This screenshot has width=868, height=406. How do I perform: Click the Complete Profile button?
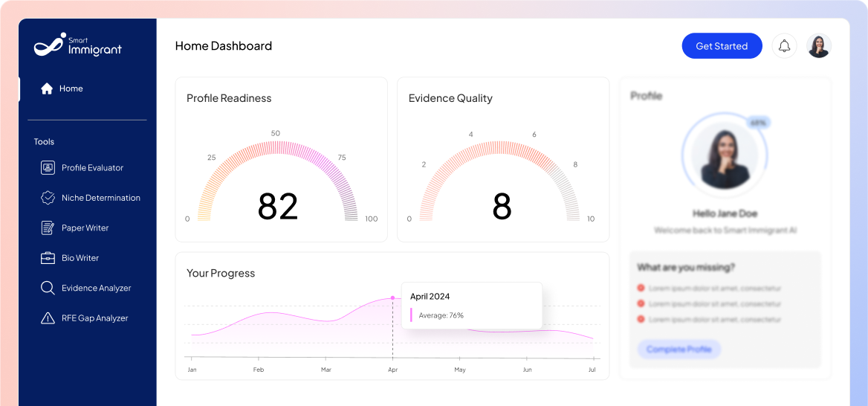pyautogui.click(x=678, y=349)
